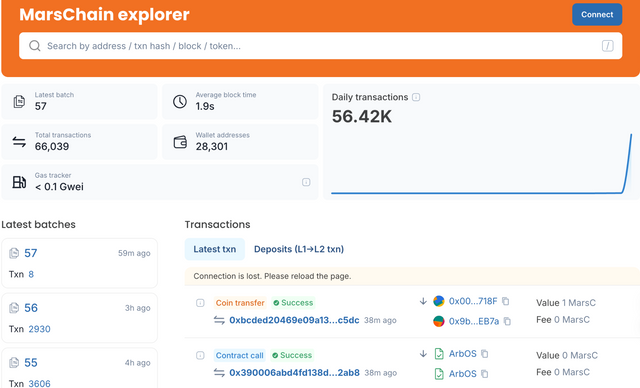Open the recipient ArbOS contract link
This screenshot has height=388, width=640.
click(x=462, y=374)
